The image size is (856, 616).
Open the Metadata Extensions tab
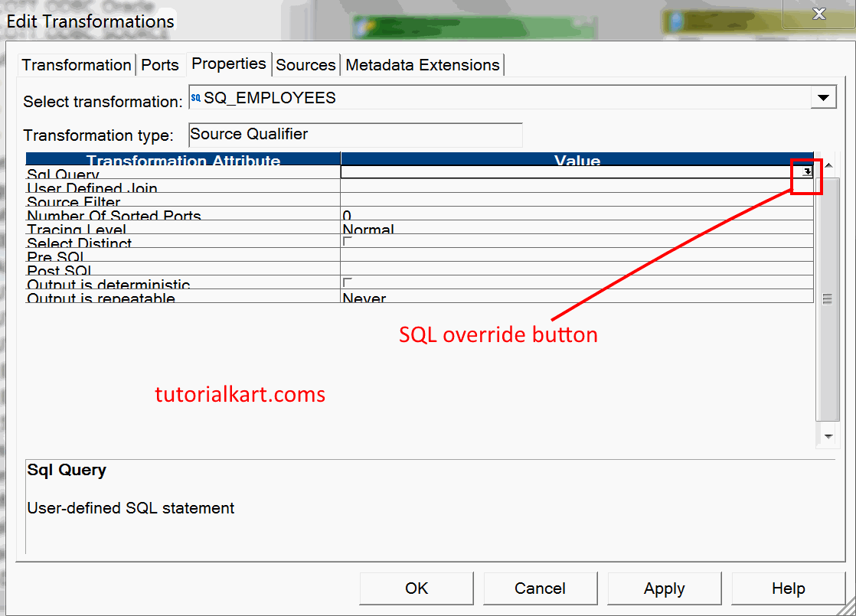(x=422, y=65)
